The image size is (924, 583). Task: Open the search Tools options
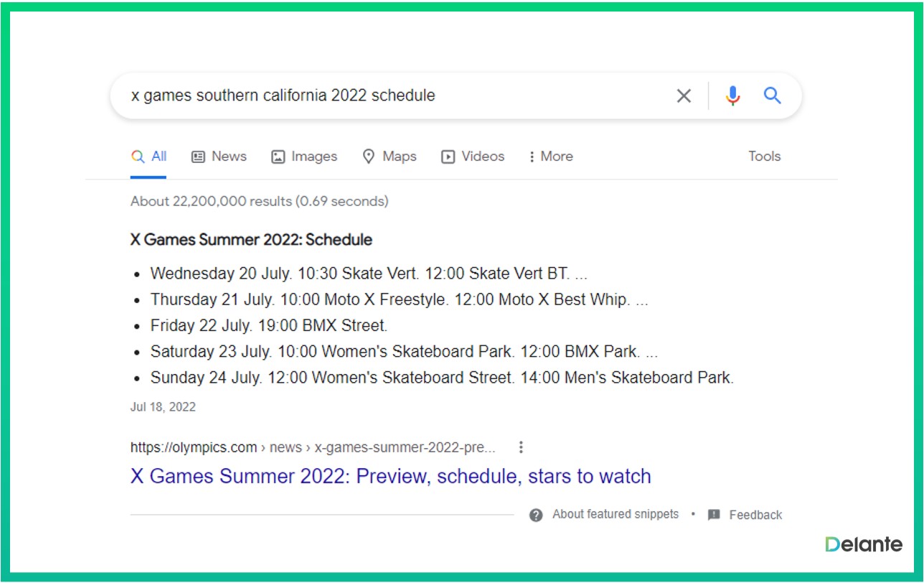pos(764,157)
